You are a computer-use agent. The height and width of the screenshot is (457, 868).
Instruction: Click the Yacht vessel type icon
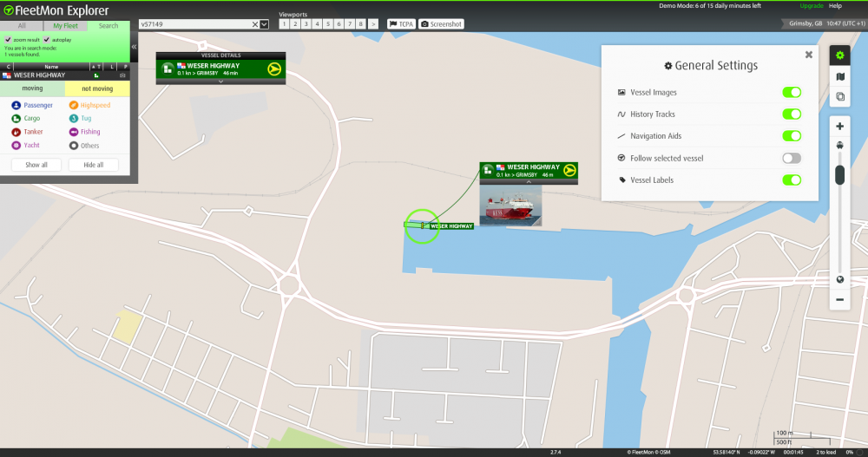[x=16, y=145]
